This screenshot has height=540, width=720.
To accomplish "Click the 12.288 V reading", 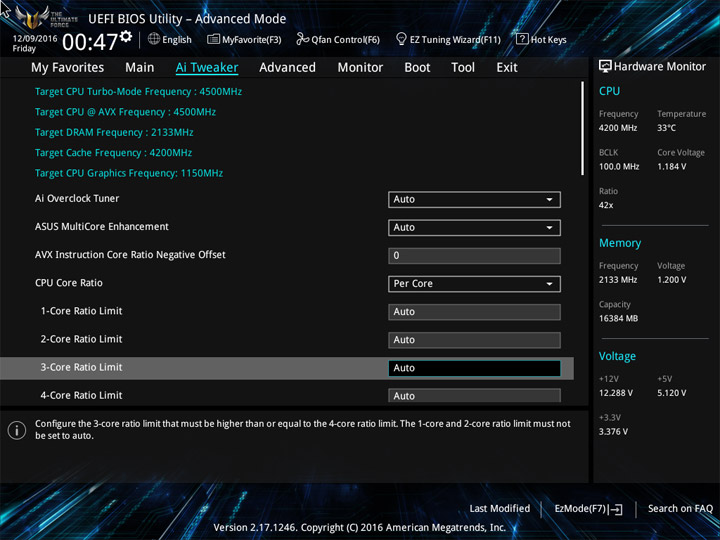I will click(x=616, y=393).
